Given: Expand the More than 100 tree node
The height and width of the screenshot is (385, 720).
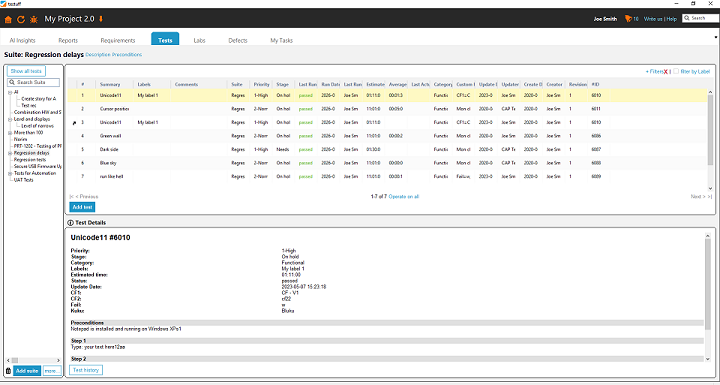Looking at the screenshot, I should coord(10,132).
